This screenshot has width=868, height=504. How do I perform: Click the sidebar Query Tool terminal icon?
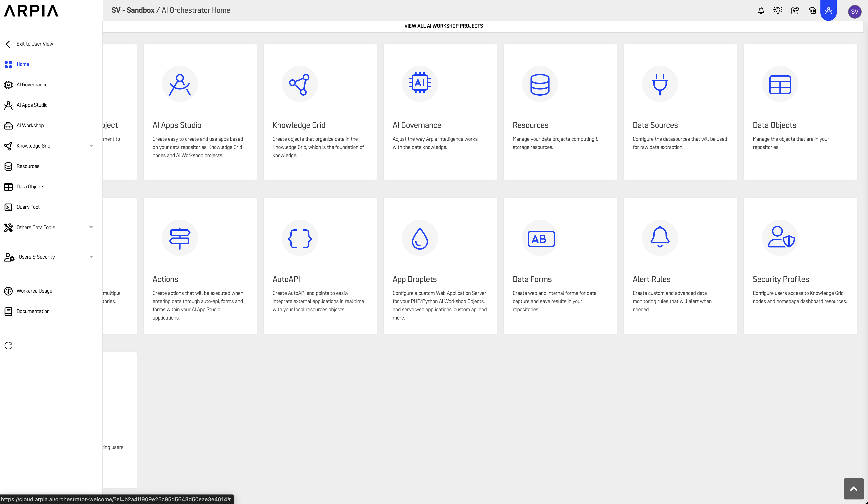[x=8, y=207]
